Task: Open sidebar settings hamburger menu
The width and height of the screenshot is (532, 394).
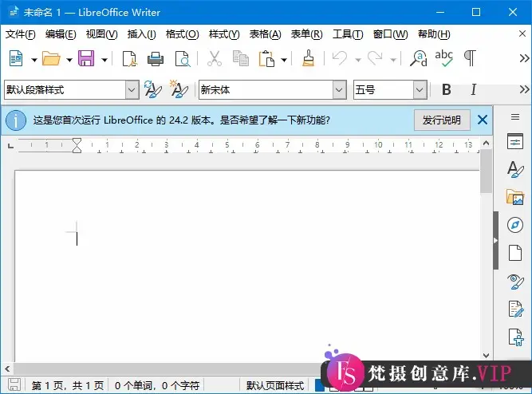Action: click(515, 117)
